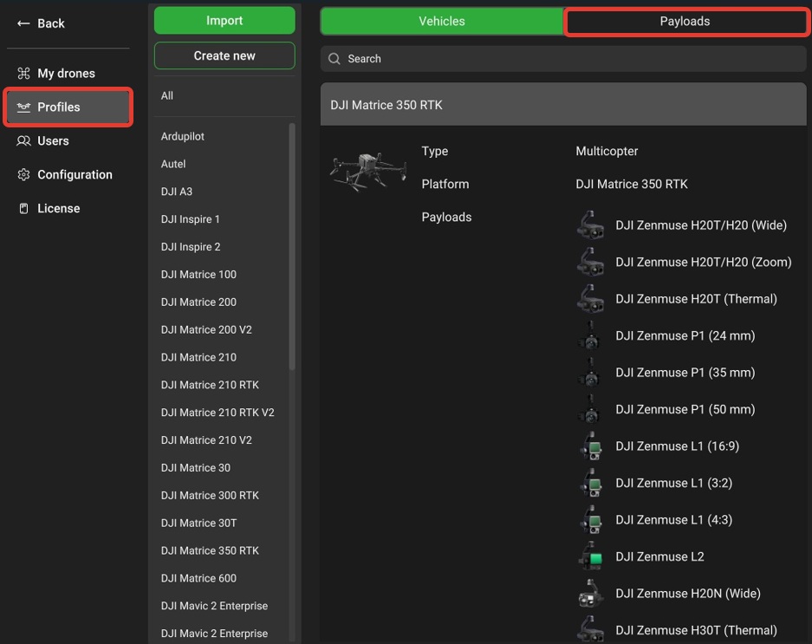This screenshot has width=812, height=644.
Task: Select the DJI Matrice 350 RTK header
Action: [563, 104]
